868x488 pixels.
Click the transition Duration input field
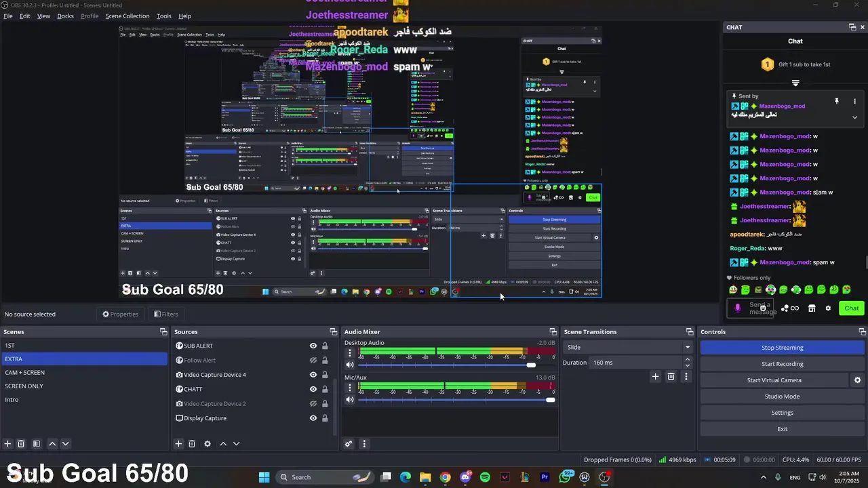tap(635, 363)
